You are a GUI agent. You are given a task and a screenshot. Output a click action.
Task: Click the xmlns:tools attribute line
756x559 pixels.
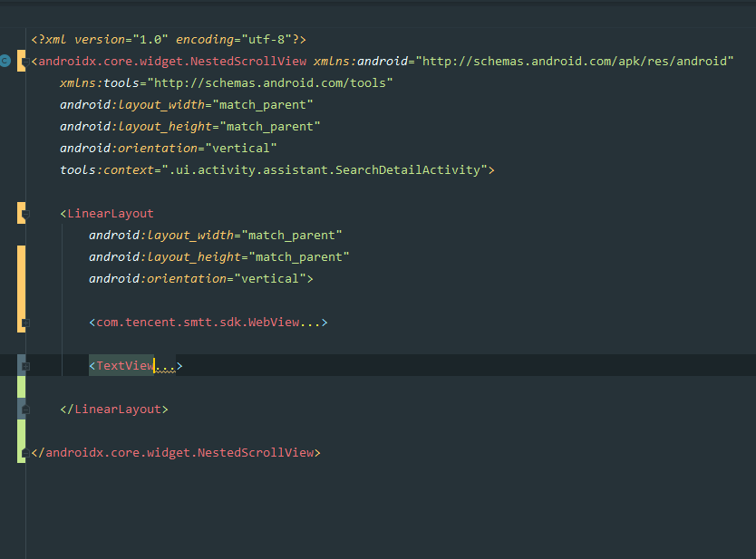(x=226, y=82)
